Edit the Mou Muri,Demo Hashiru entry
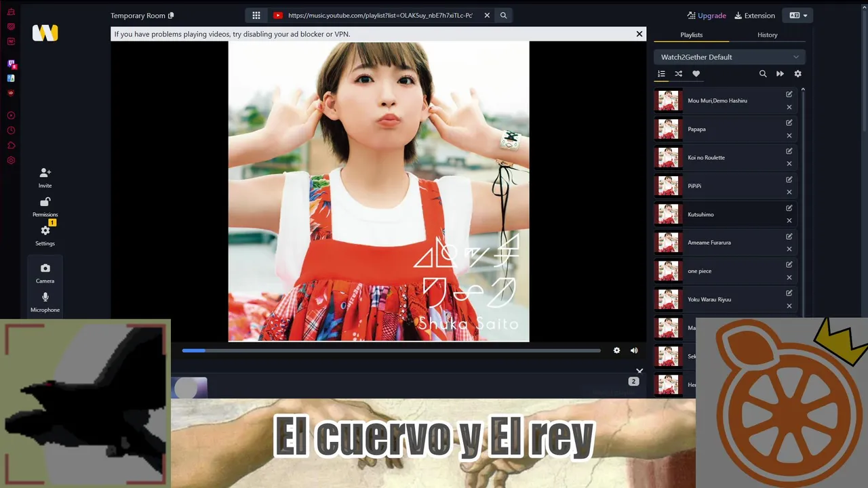The image size is (868, 488). coord(789,94)
